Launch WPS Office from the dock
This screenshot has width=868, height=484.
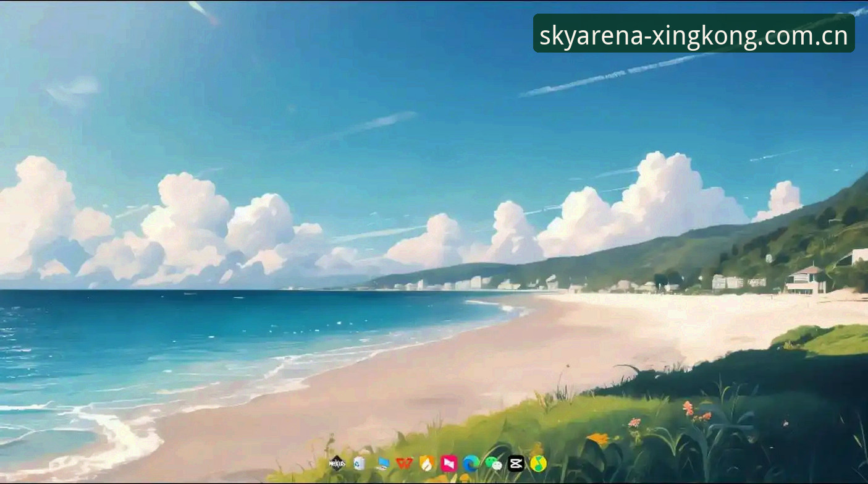[404, 463]
